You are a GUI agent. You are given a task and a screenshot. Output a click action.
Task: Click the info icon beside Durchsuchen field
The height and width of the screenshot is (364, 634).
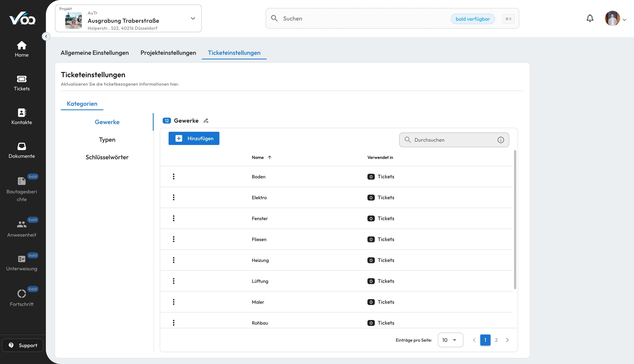501,140
